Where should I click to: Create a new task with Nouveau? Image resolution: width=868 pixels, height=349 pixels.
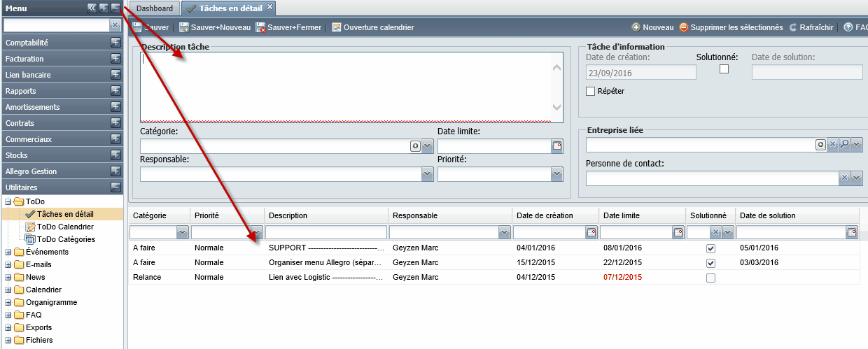point(652,27)
